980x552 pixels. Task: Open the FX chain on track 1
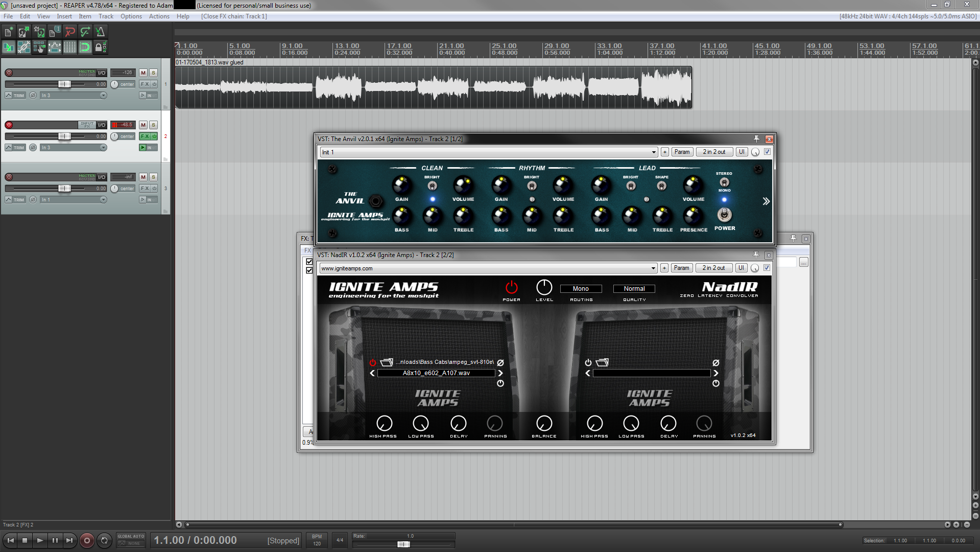[x=145, y=84]
